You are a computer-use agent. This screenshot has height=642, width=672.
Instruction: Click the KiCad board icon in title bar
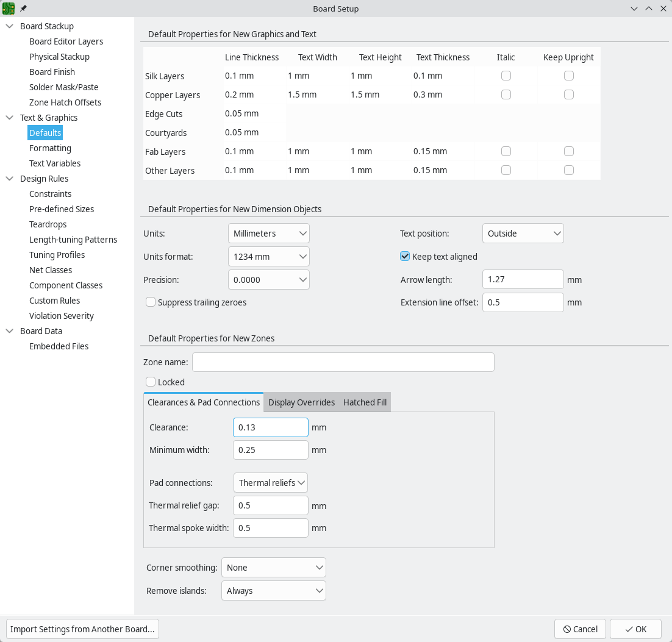click(x=10, y=9)
